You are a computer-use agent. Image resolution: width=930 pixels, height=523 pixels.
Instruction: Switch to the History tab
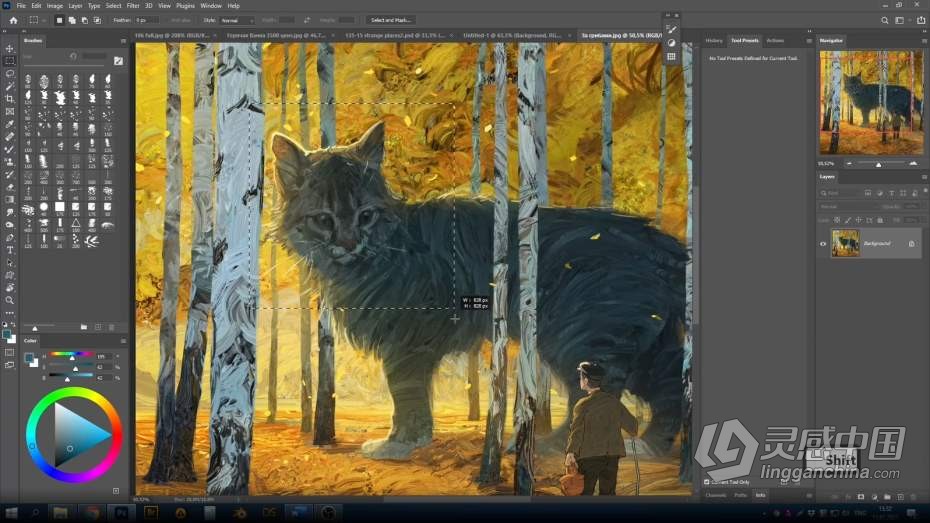[x=714, y=41]
